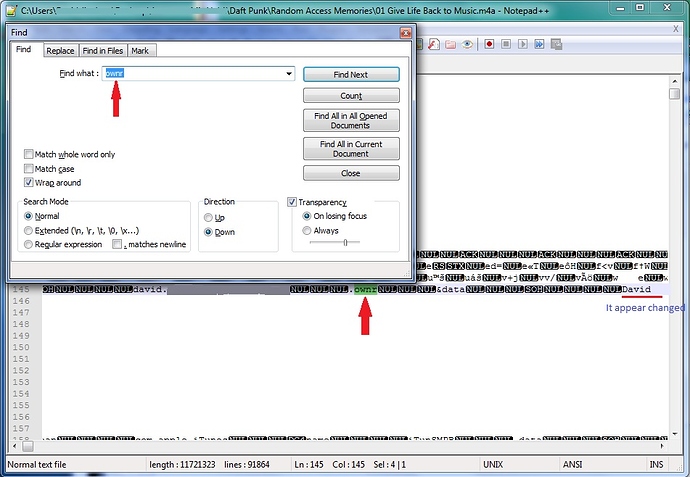Open the Find in Files tab
Image resolution: width=690 pixels, height=477 pixels.
[x=103, y=51]
